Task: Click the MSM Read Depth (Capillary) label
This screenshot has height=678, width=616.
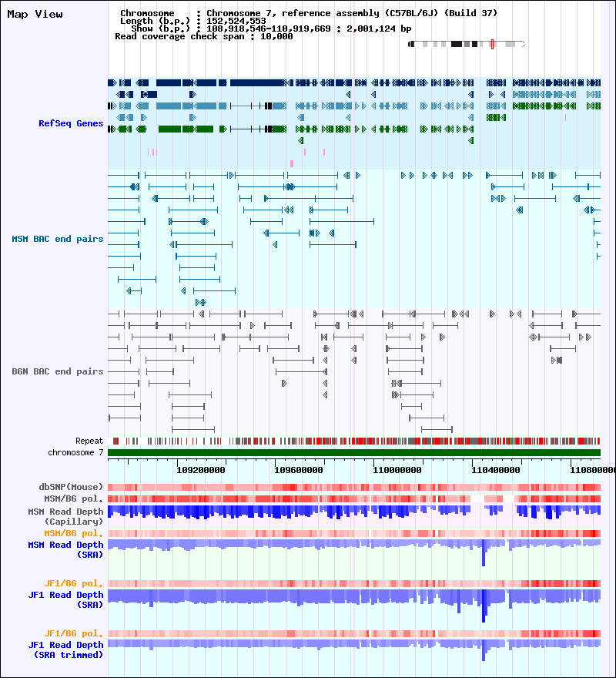Action: (65, 516)
